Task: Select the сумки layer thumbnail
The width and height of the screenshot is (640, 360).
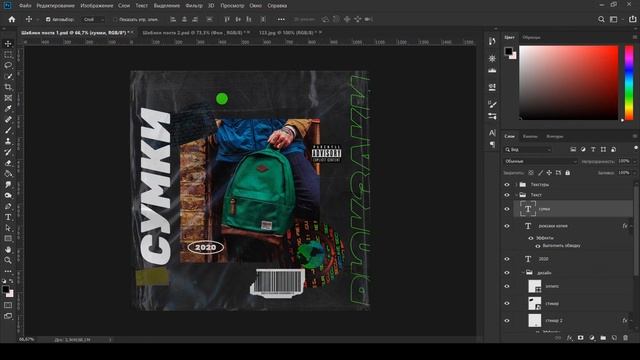Action: (x=528, y=209)
